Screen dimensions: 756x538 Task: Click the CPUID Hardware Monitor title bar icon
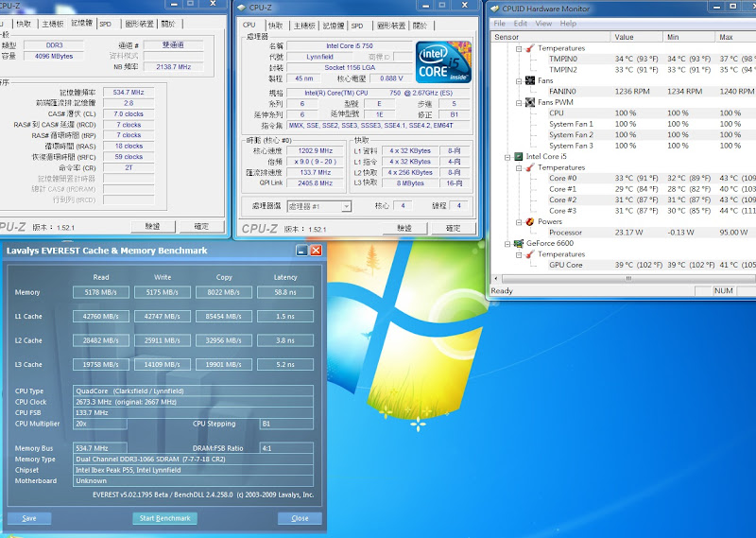click(494, 9)
